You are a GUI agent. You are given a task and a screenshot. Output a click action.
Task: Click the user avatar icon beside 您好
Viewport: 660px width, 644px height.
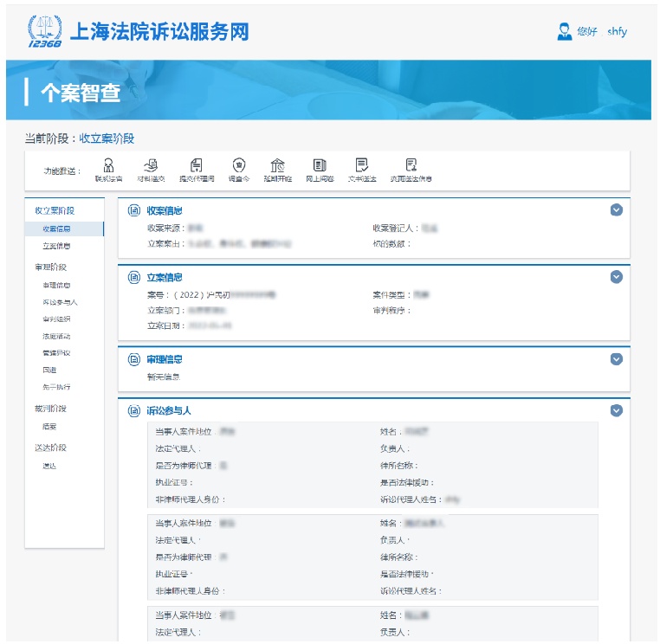click(x=565, y=31)
